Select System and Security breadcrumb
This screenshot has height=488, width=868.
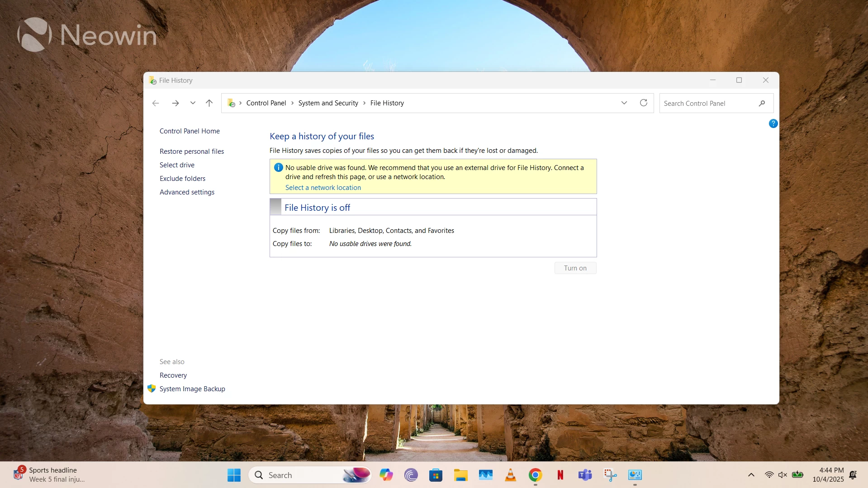tap(328, 103)
